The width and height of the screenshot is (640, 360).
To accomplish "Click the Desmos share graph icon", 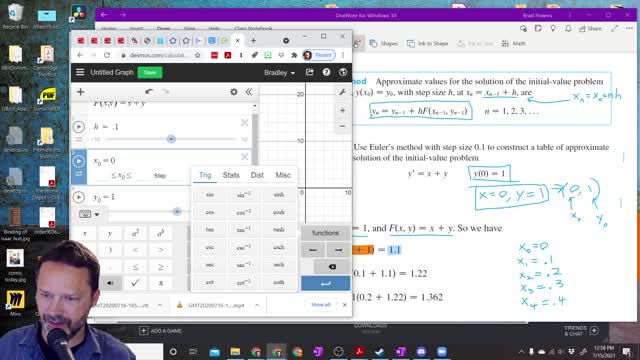I will click(309, 72).
